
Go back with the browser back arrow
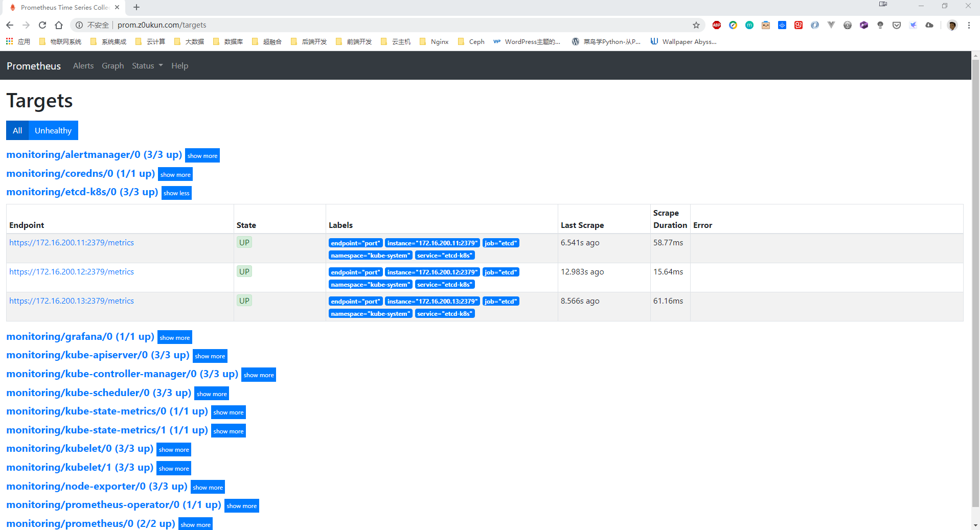click(x=10, y=25)
